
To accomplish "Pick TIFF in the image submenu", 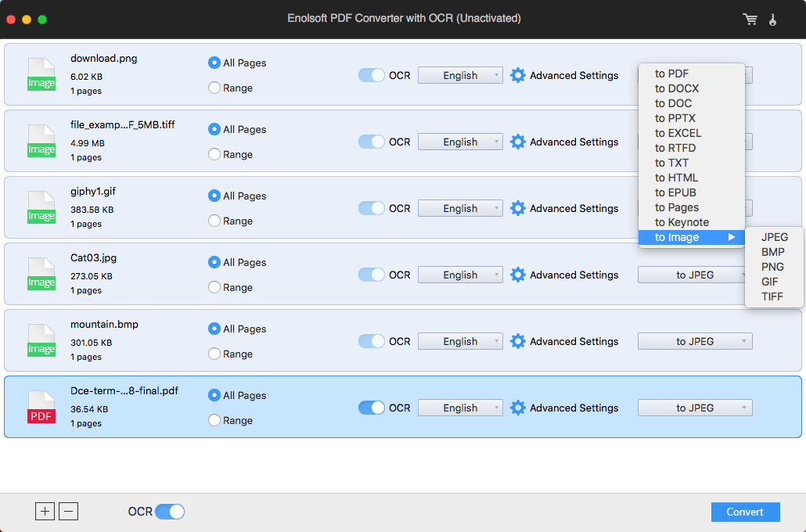I will [774, 297].
